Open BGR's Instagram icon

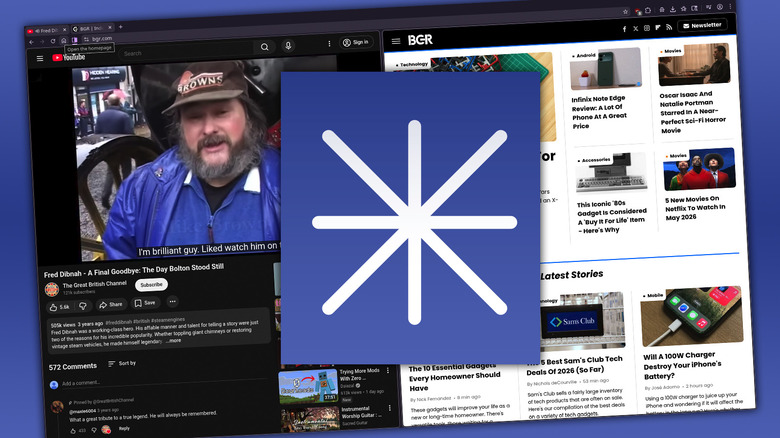(x=647, y=28)
